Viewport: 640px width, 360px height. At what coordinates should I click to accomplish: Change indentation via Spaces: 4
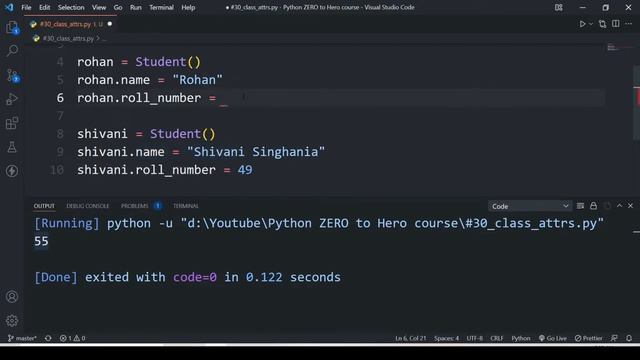(x=446, y=338)
